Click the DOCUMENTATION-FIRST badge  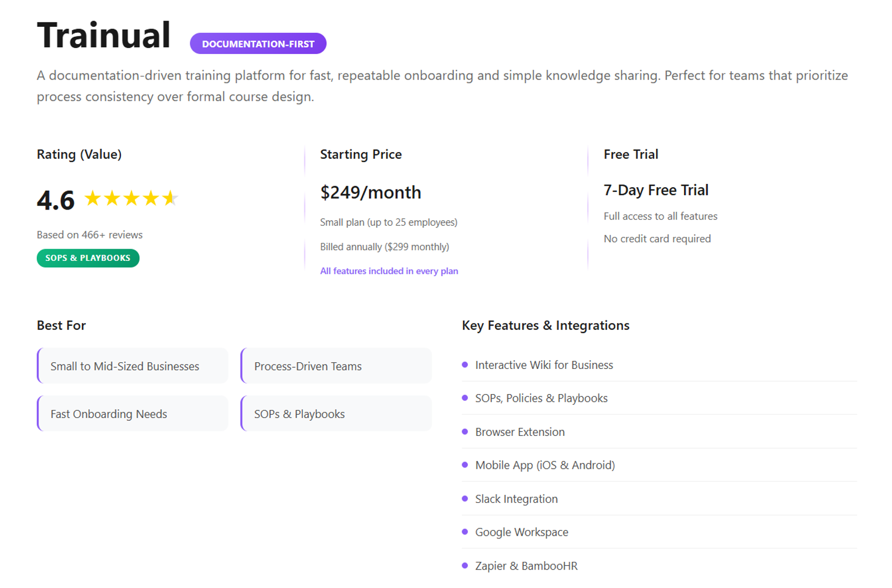point(258,43)
